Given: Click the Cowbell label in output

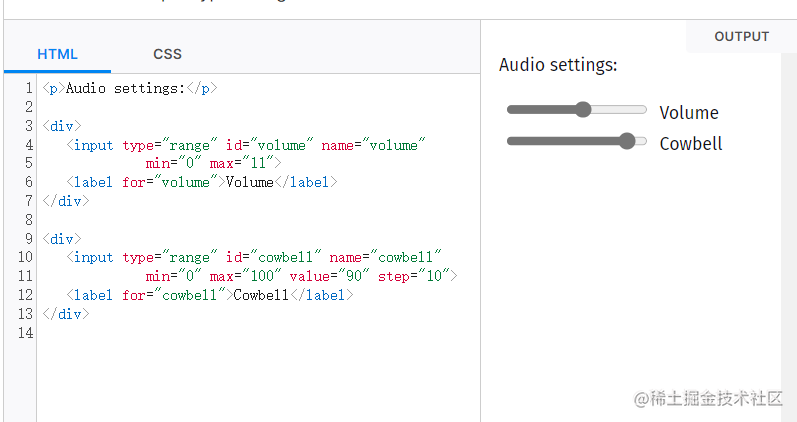Looking at the screenshot, I should point(690,144).
